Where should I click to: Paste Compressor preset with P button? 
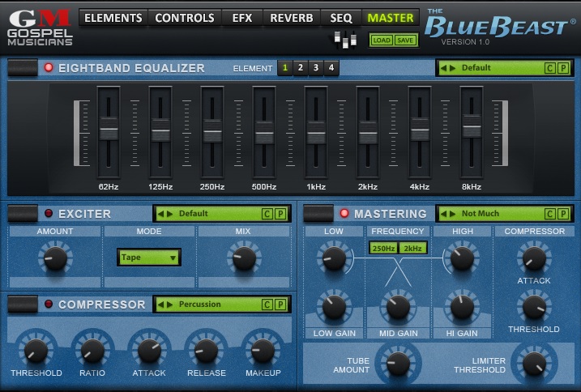[280, 305]
